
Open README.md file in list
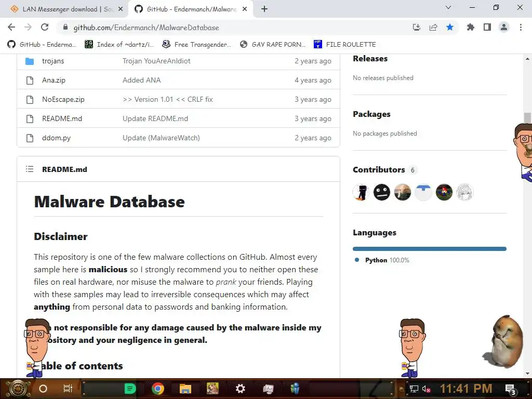coord(62,119)
